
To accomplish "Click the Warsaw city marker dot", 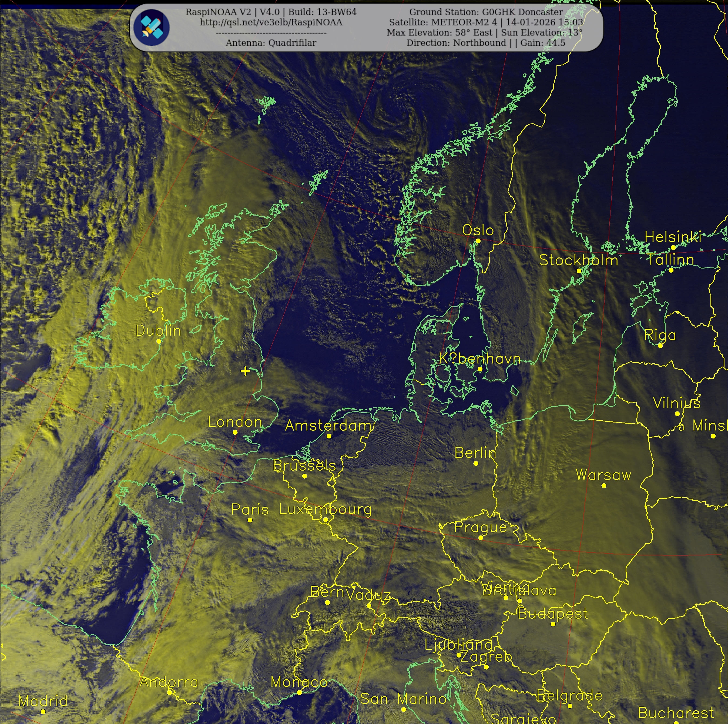I will tap(604, 485).
